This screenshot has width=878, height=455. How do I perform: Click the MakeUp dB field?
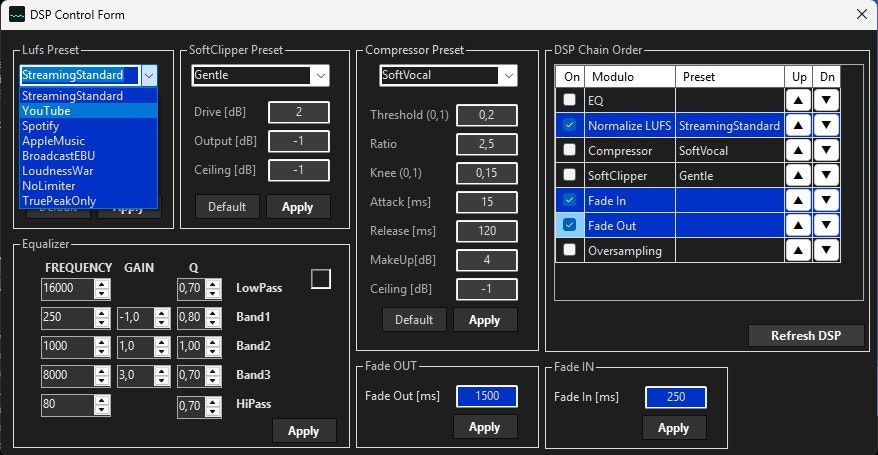487,260
